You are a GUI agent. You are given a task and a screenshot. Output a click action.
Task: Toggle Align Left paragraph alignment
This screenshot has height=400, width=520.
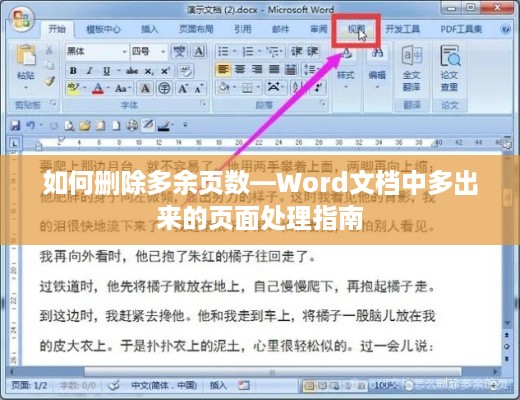pos(223,69)
